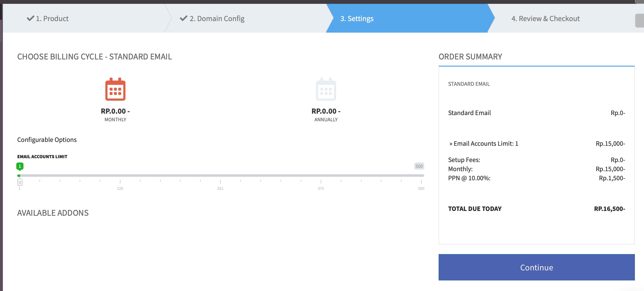Set slider at the 251 mark
The height and width of the screenshot is (291, 644).
220,176
